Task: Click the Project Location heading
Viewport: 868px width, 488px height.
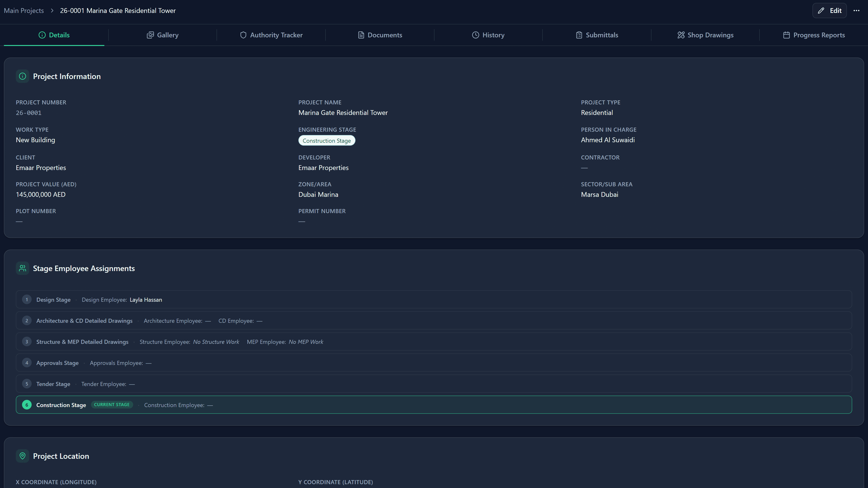Action: pos(61,456)
